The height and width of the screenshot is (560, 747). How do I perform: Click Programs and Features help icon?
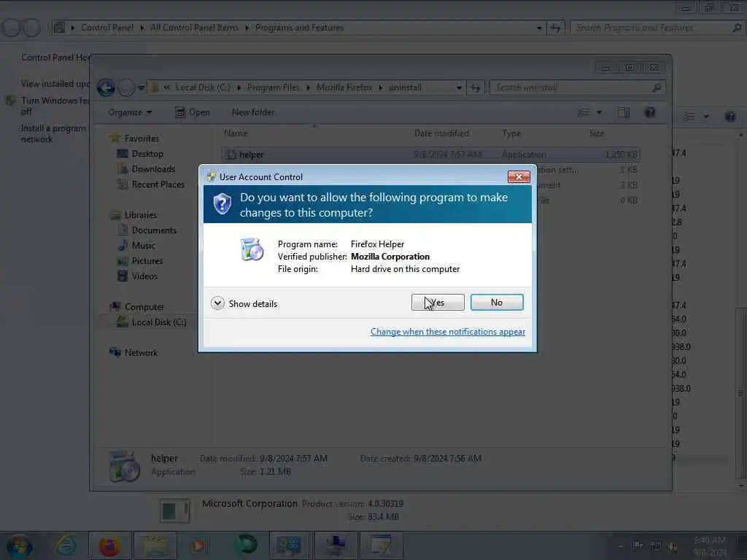[729, 117]
